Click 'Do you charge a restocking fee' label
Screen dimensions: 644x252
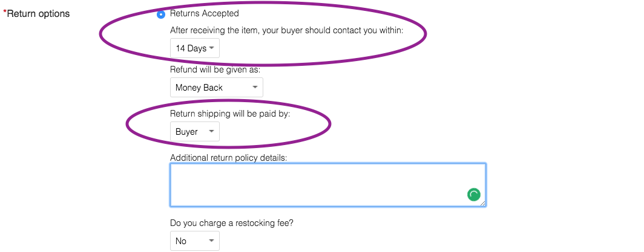[232, 224]
